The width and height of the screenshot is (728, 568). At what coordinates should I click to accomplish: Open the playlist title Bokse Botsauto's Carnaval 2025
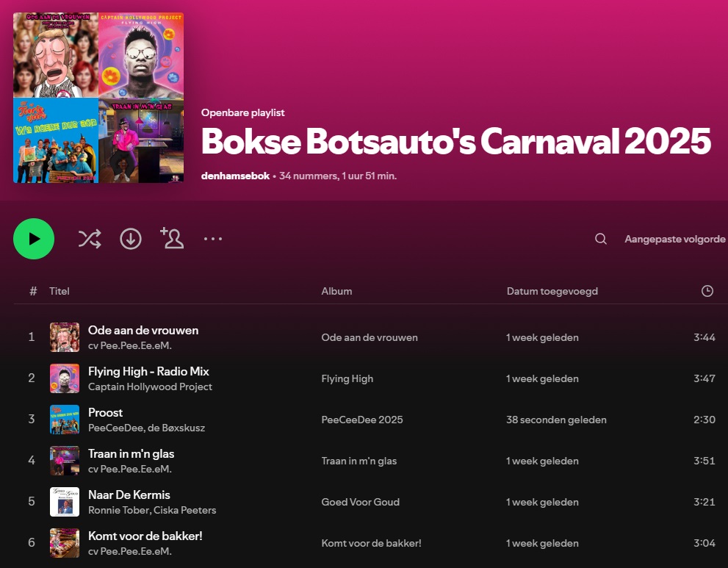point(455,142)
